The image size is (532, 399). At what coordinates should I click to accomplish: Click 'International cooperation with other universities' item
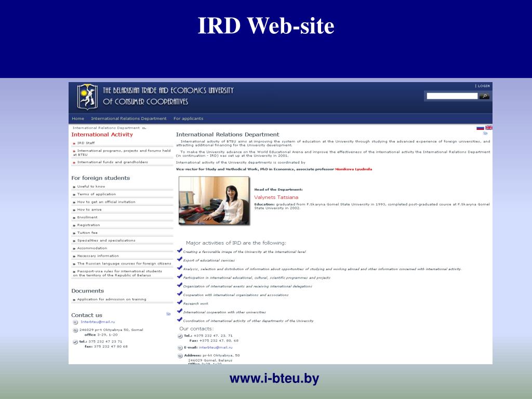(x=224, y=312)
